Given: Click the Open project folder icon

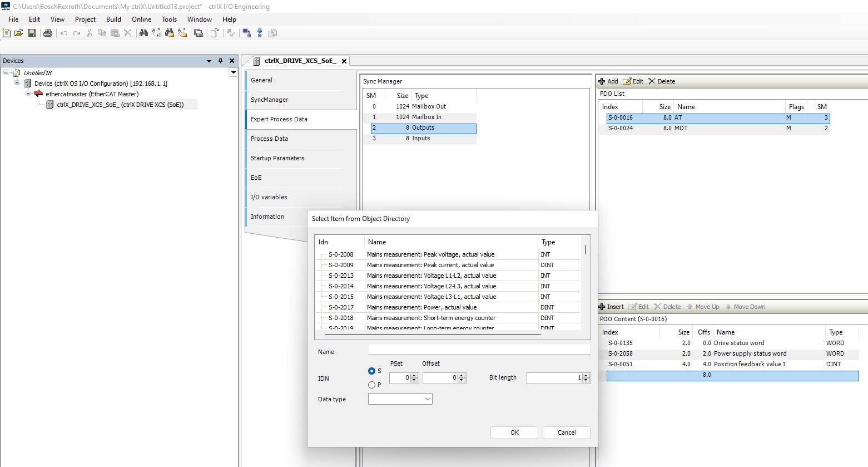Looking at the screenshot, I should pyautogui.click(x=19, y=33).
